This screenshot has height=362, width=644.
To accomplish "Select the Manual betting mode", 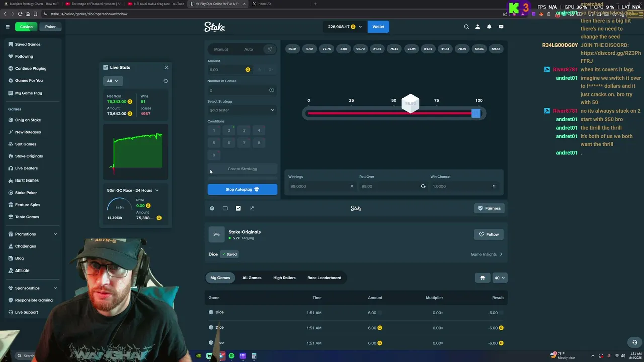I will (221, 49).
